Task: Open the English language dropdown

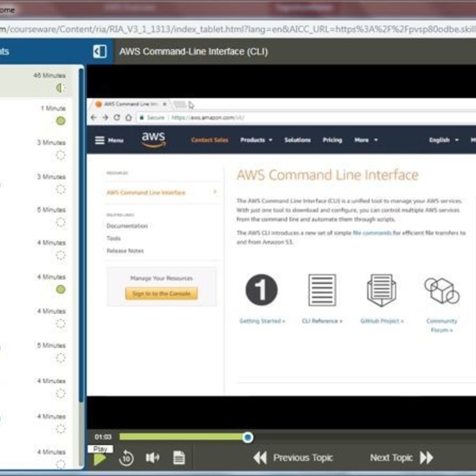Action: [x=443, y=140]
